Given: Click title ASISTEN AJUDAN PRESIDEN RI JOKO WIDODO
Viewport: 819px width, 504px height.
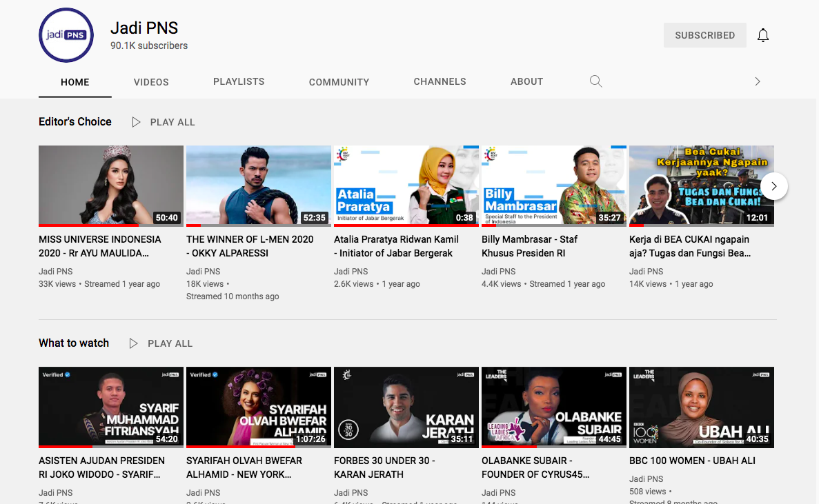Looking at the screenshot, I should click(x=102, y=467).
